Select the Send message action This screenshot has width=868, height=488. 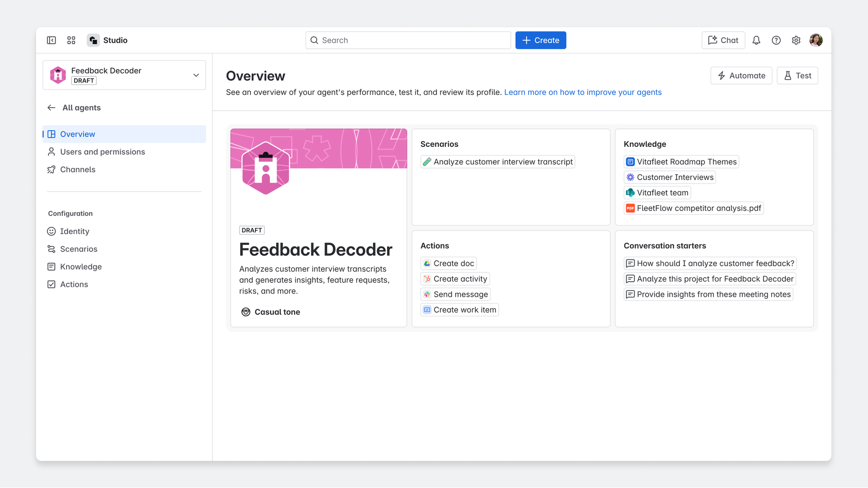[x=456, y=294]
